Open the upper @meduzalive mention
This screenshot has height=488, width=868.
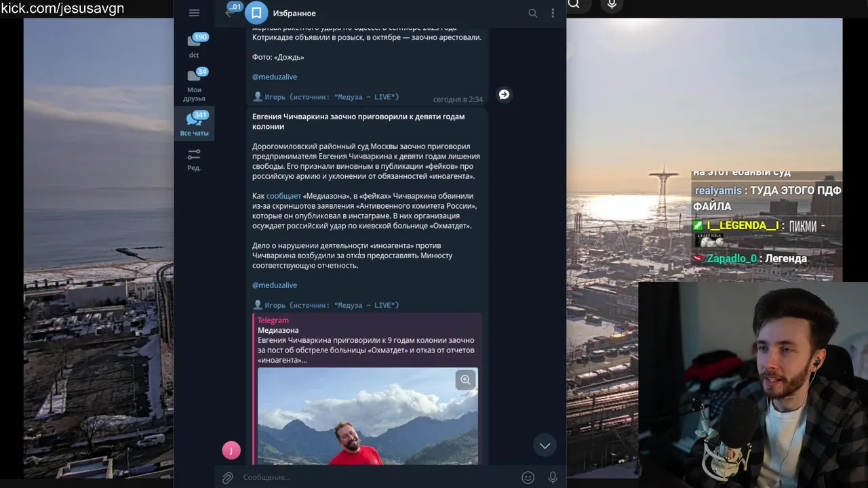click(x=275, y=77)
